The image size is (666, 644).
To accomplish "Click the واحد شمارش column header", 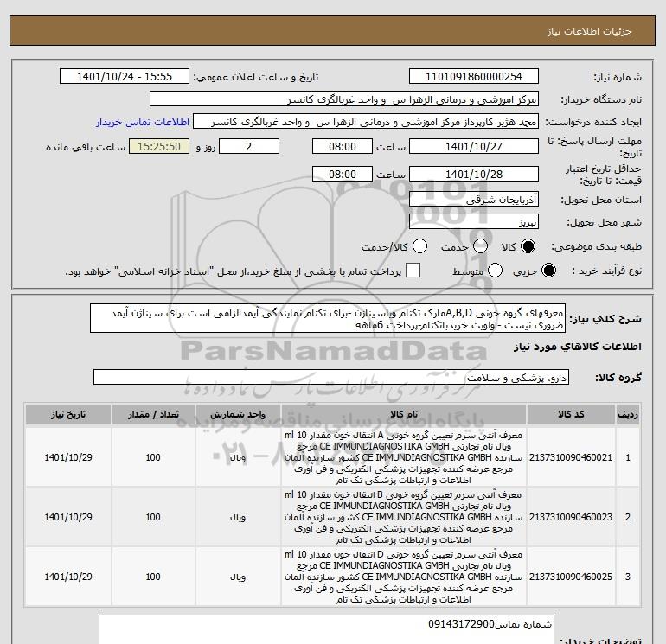I will 238,414.
